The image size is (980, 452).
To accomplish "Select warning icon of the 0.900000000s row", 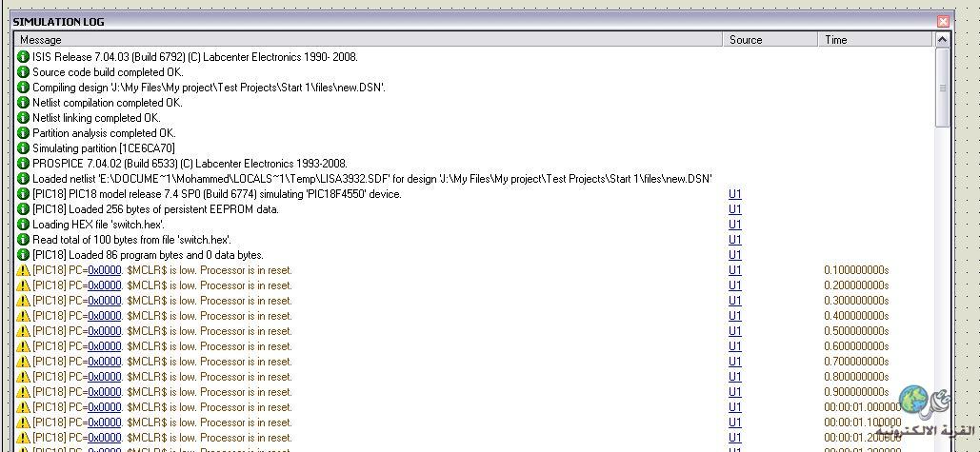I will (x=23, y=392).
